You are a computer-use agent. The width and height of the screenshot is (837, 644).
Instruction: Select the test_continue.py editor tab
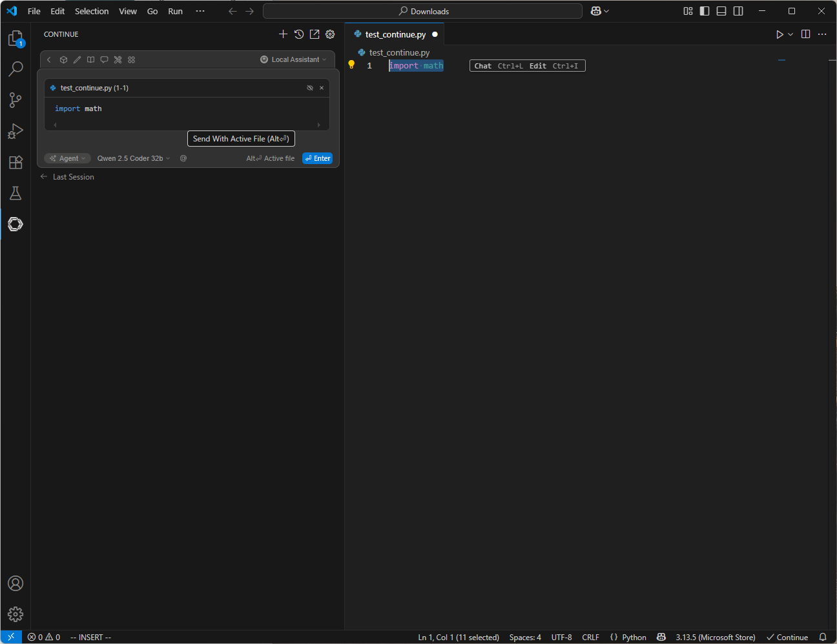[x=395, y=34]
